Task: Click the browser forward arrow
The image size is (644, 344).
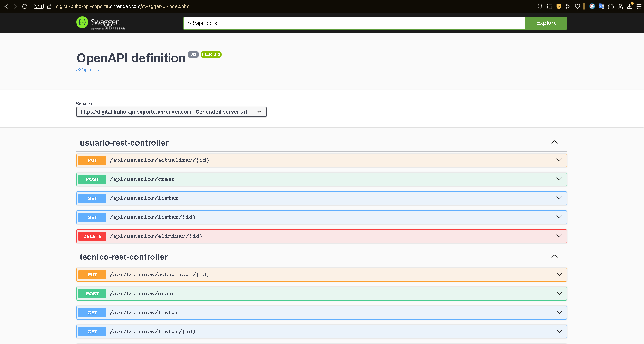Action: (x=15, y=6)
